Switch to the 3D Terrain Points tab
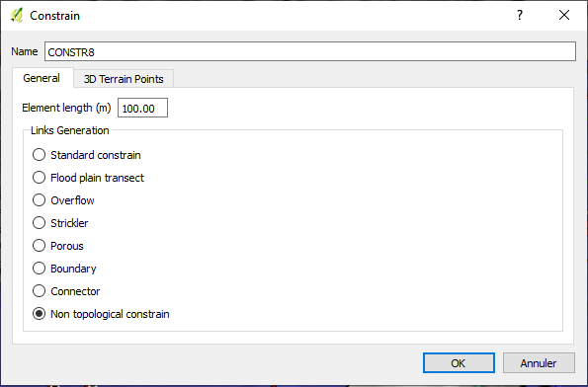588x387 pixels. coord(124,79)
